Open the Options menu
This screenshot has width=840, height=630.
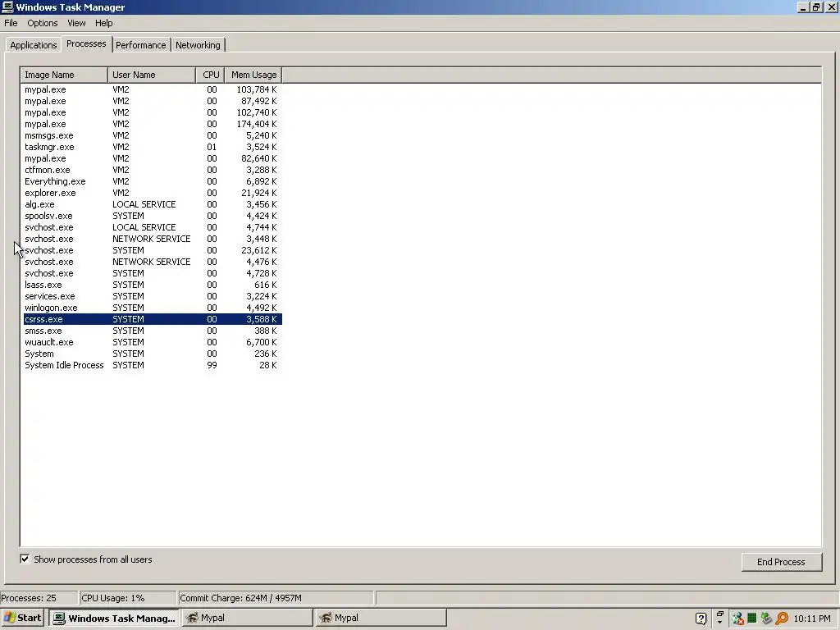click(43, 23)
